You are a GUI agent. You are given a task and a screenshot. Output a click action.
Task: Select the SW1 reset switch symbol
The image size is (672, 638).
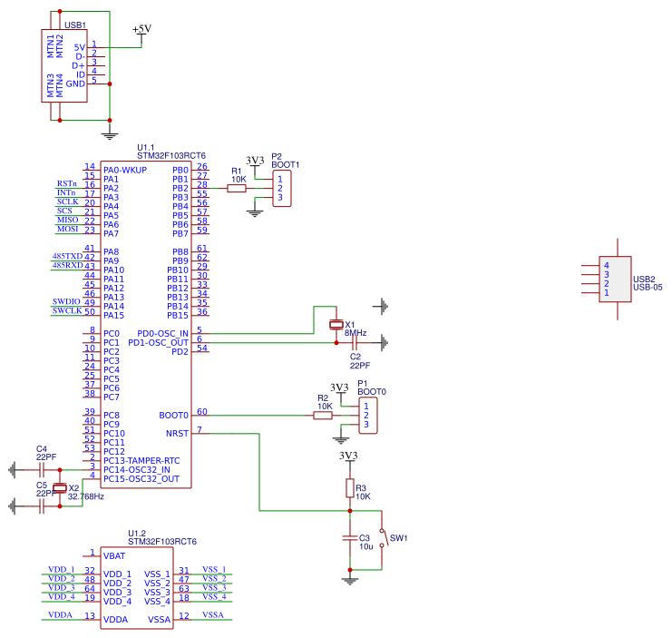click(384, 537)
